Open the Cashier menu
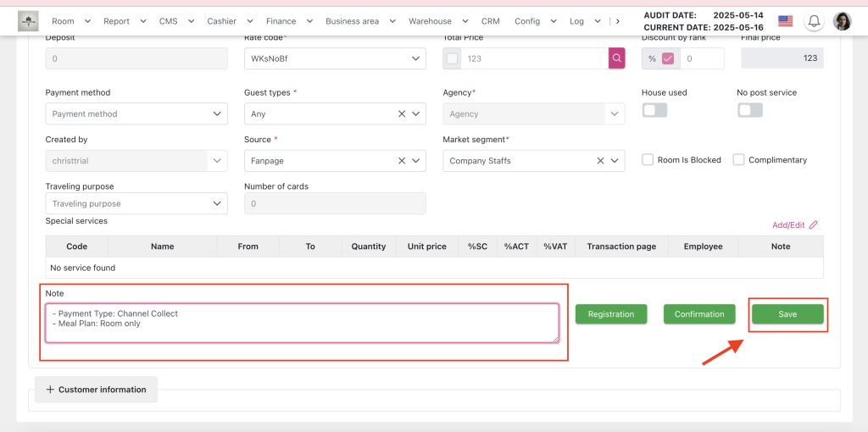Viewport: 868px width, 432px height. click(229, 21)
